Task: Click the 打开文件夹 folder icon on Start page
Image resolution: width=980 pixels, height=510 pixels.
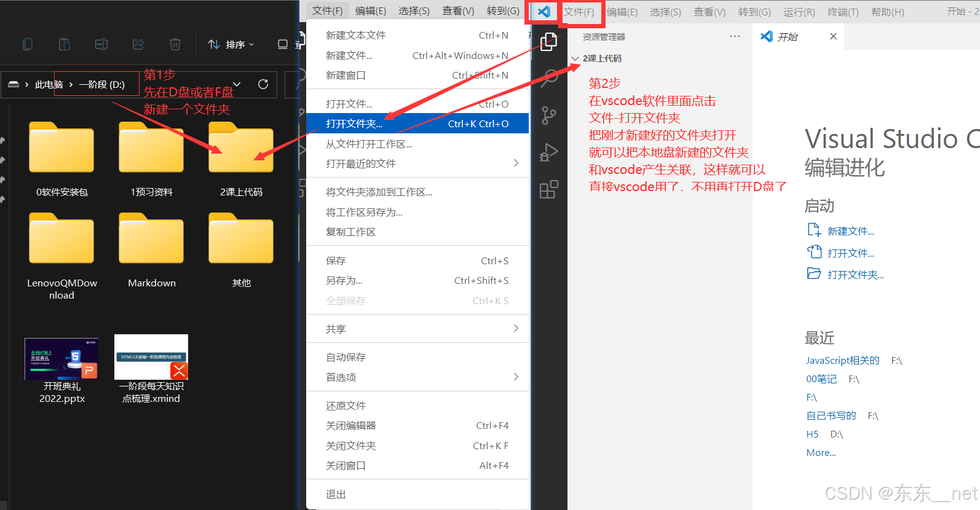Action: 814,273
